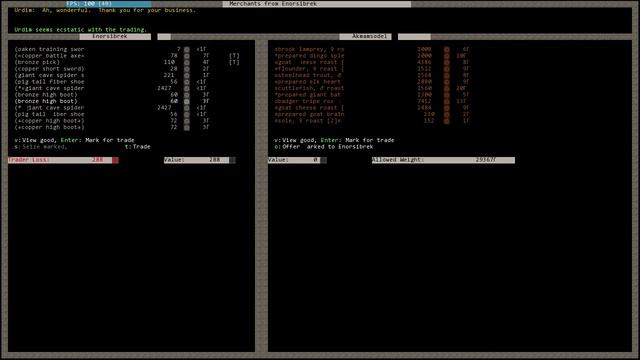640x360 pixels.
Task: Select the brook lamprey roast item
Action: 309,49
